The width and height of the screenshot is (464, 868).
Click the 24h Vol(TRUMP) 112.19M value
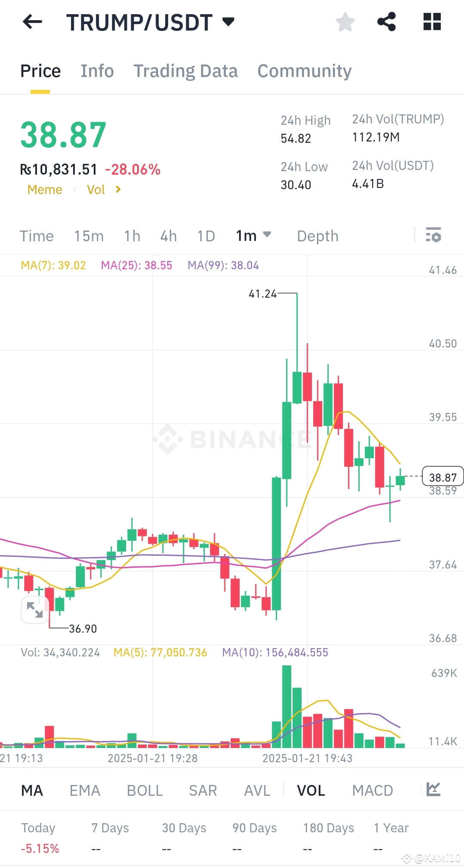point(376,137)
